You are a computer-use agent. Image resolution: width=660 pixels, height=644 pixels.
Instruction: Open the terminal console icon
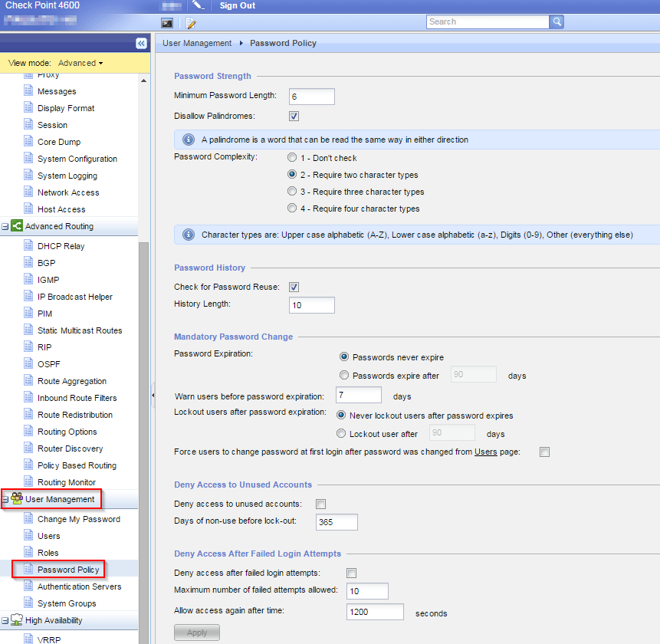(166, 23)
